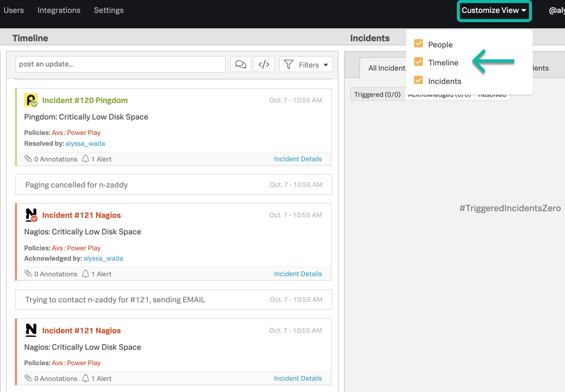
Task: Click the Nagios integration icon on Incident #121
Action: (30, 215)
